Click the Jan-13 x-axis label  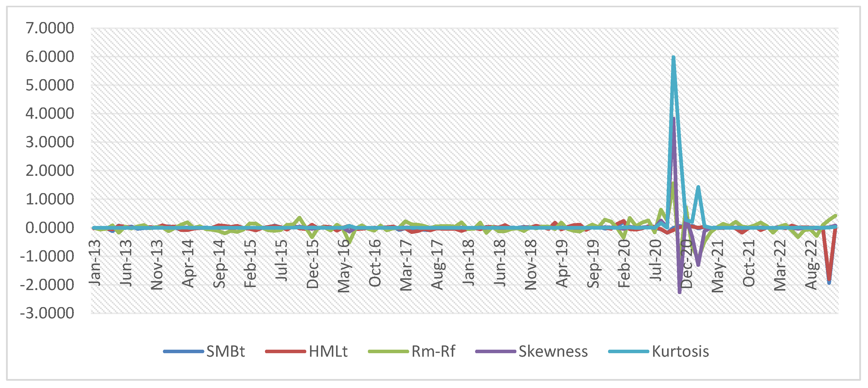pos(95,263)
